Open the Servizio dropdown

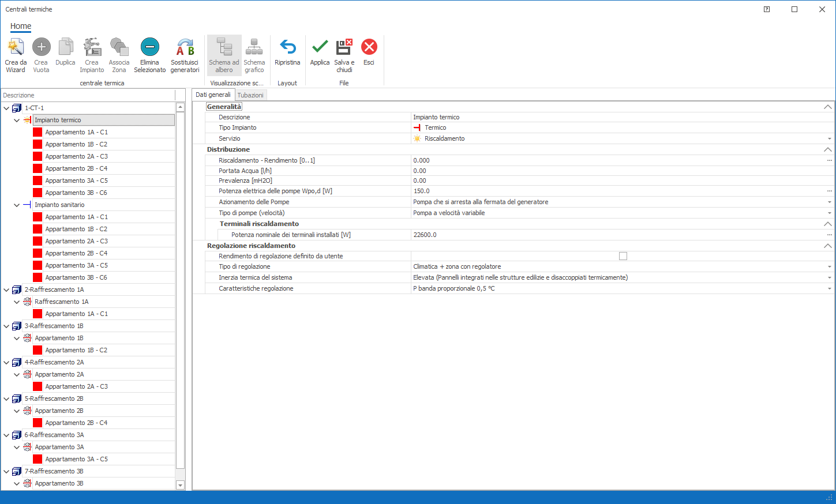point(829,139)
